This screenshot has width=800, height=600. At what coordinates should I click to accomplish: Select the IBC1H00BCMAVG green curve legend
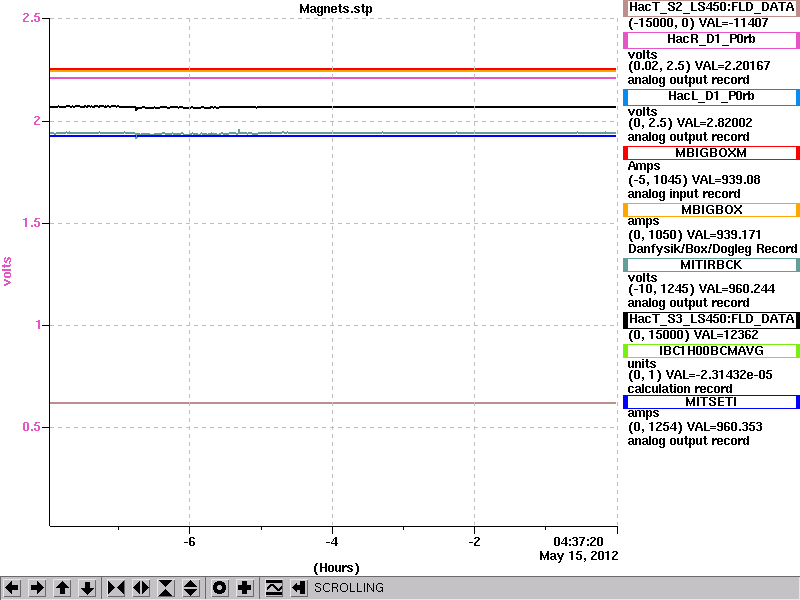[711, 351]
